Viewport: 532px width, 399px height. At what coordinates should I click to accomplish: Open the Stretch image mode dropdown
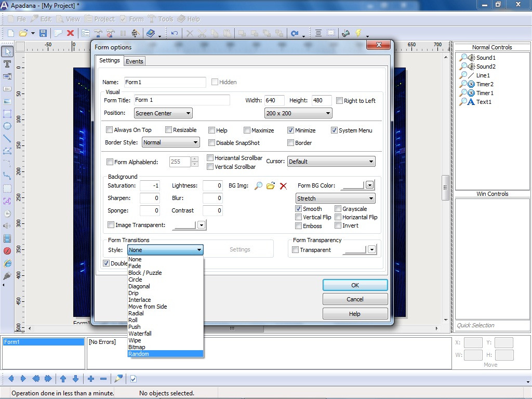coord(335,198)
